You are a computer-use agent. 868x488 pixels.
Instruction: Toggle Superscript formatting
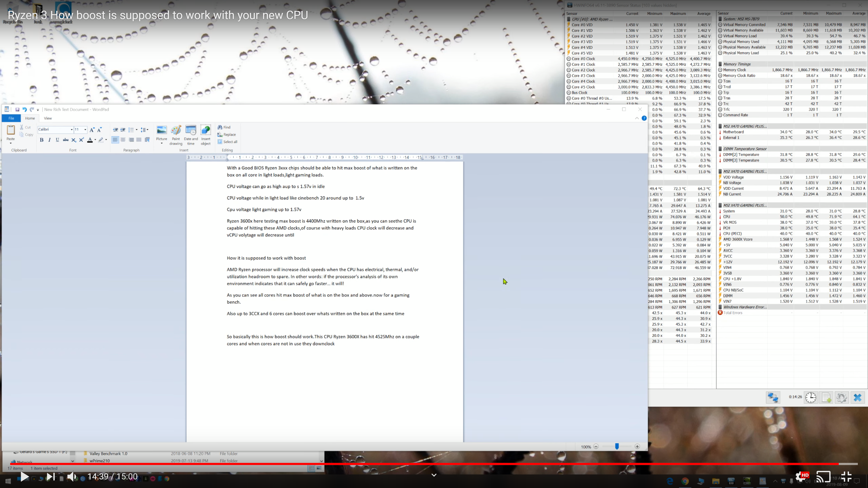[81, 140]
